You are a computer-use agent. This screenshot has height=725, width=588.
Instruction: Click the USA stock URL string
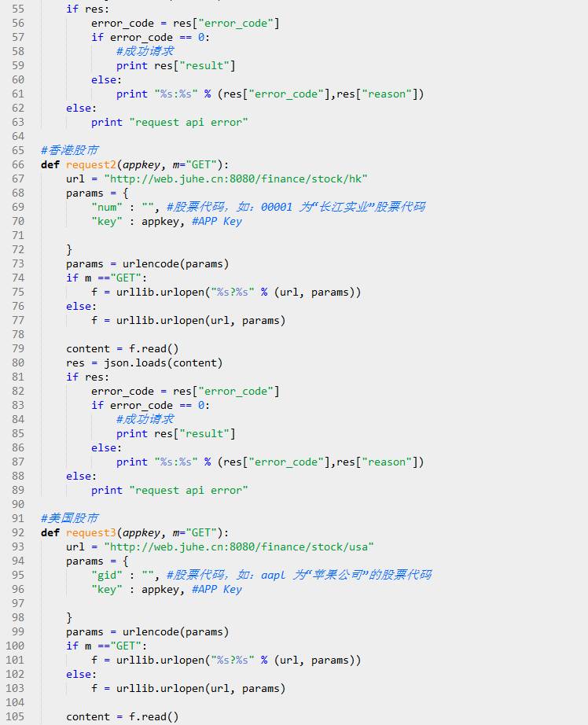coord(238,547)
